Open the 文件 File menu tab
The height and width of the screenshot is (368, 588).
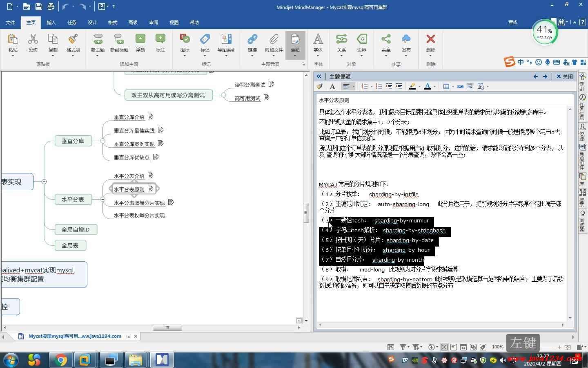click(11, 22)
